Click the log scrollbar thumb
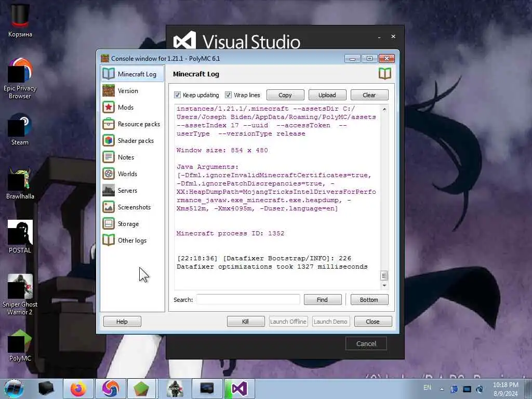 point(384,276)
